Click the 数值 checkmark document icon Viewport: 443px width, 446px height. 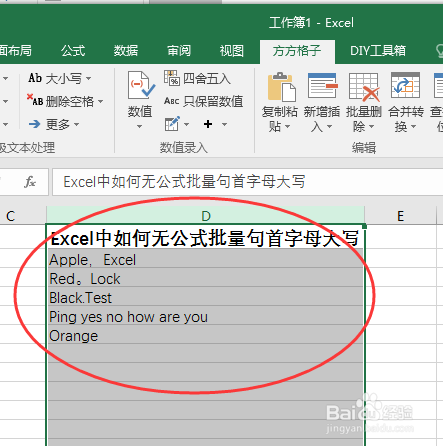141,85
